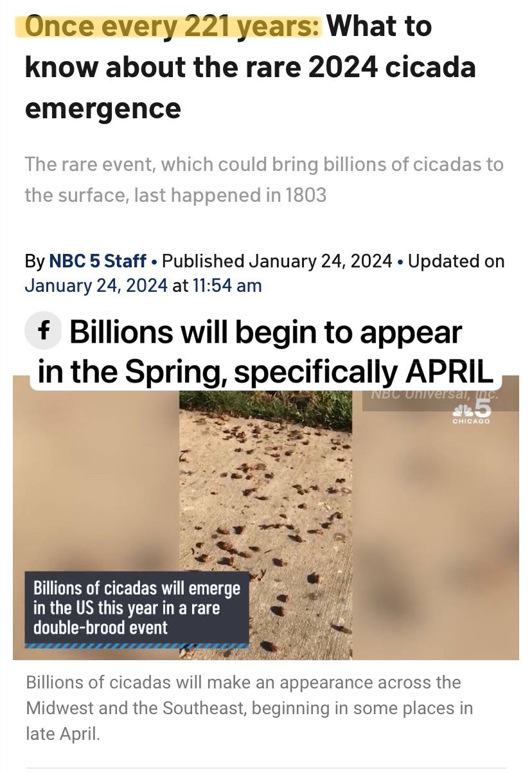Click the subheading mentioning 'last happened in 1803'
Viewport: 532px width, 772px height.
[x=264, y=179]
